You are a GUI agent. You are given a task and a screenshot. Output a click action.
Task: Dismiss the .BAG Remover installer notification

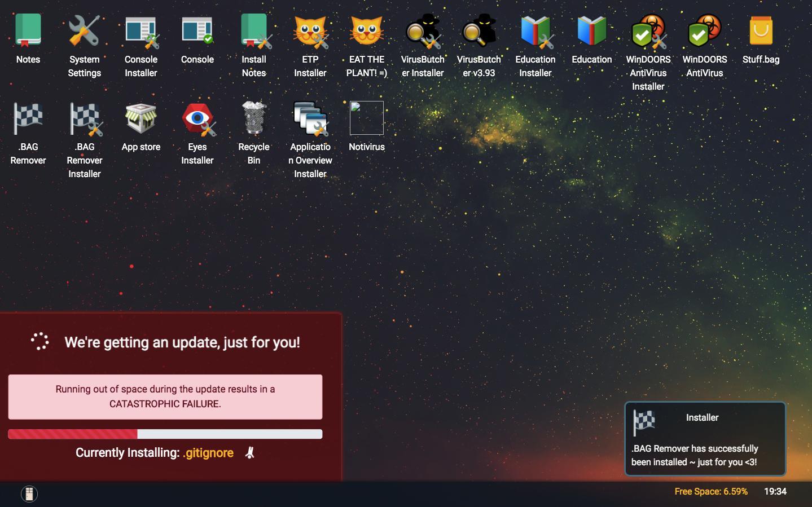(704, 439)
